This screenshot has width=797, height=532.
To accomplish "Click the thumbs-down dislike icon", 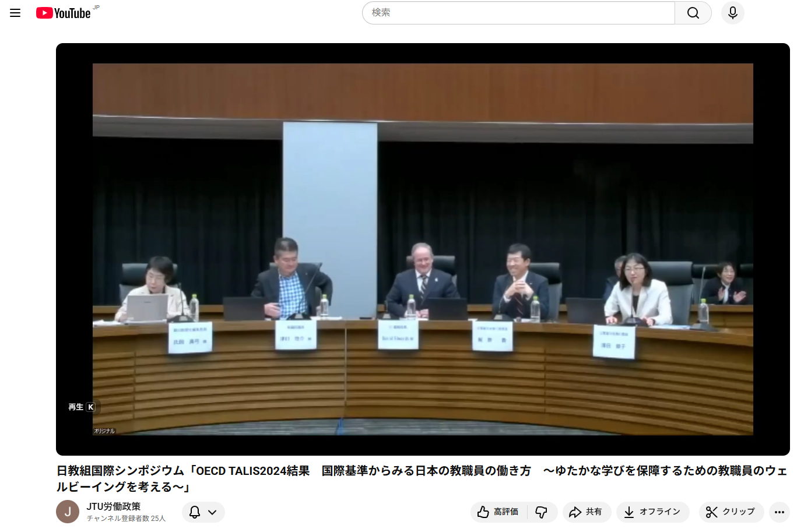I will (x=542, y=512).
